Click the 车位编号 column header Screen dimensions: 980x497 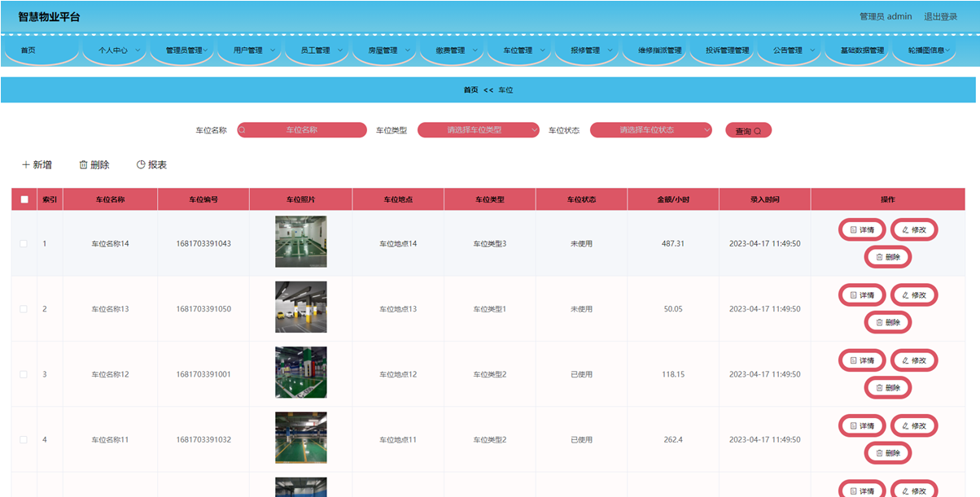[x=203, y=199]
